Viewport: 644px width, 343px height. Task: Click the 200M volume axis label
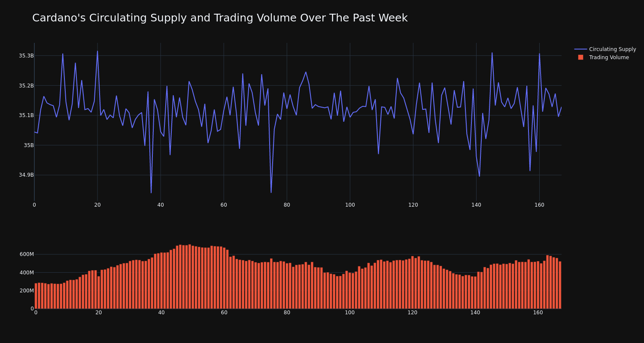point(27,291)
